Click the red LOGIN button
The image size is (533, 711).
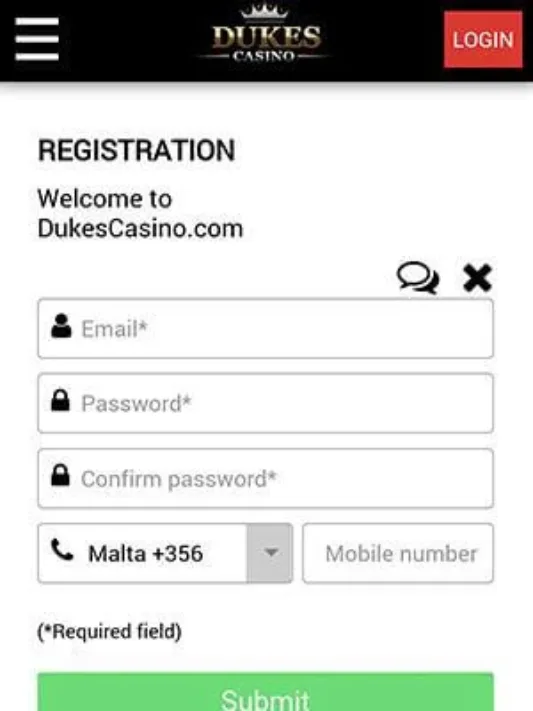(483, 39)
